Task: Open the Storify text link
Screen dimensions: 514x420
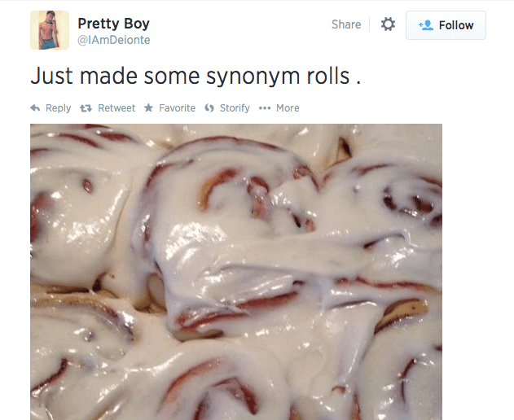Action: click(x=235, y=108)
